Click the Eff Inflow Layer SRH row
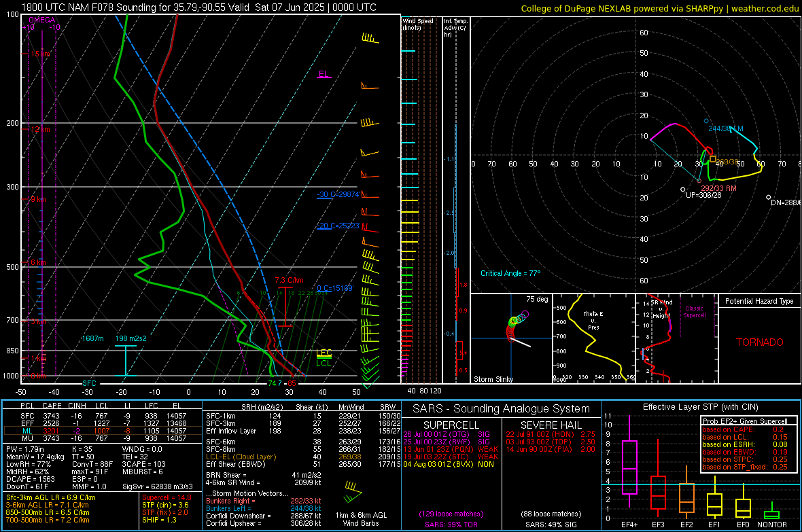Screen dimensions: 802x532 coord(303,431)
